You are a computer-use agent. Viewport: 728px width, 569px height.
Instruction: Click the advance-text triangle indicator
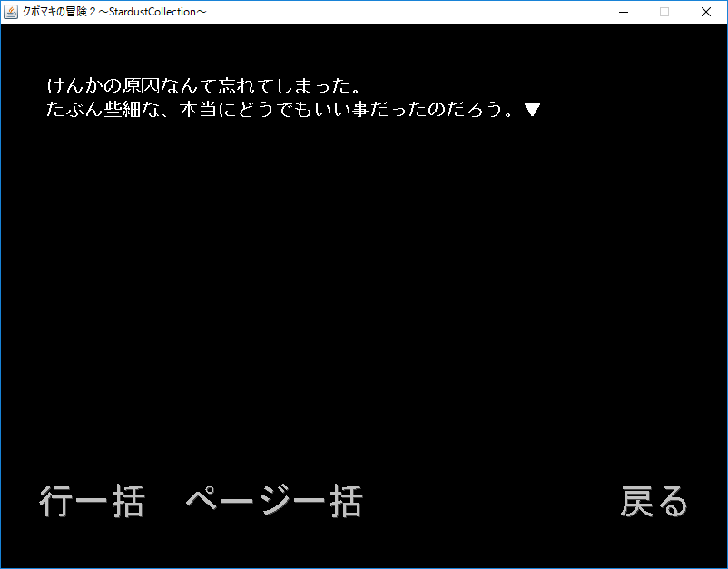click(532, 110)
